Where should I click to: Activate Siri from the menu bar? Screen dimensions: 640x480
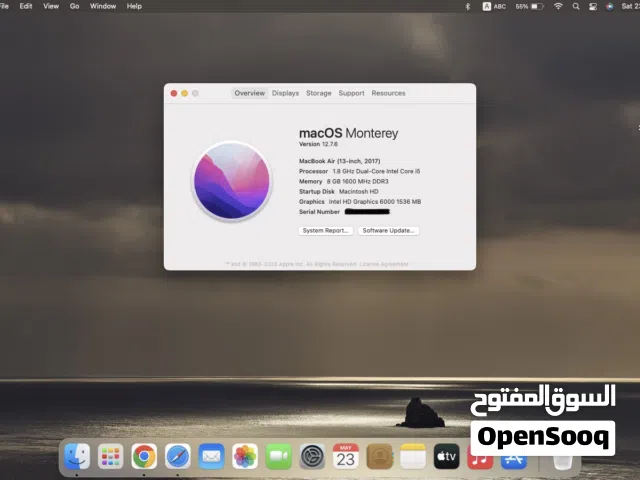coord(609,7)
